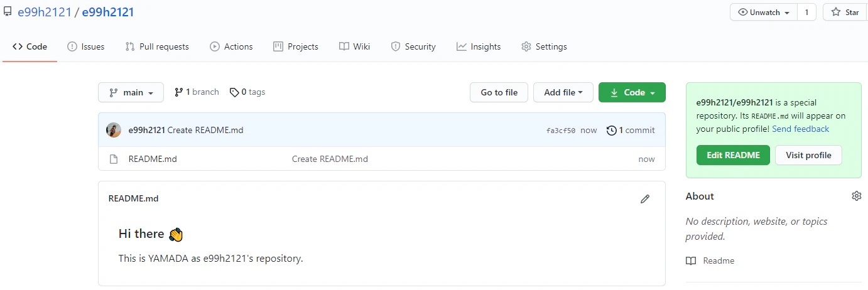The image size is (868, 290).
Task: Open the Unwatch notifications dropdown
Action: pos(764,12)
